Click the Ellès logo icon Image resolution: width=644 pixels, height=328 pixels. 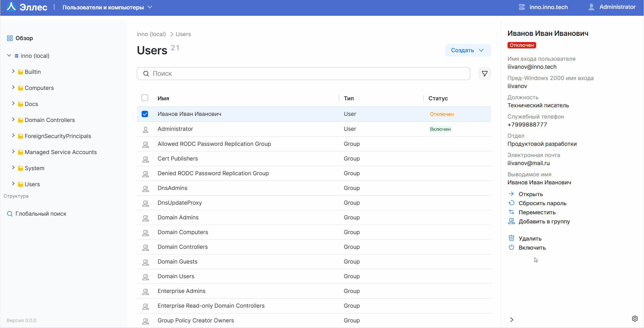(x=11, y=7)
